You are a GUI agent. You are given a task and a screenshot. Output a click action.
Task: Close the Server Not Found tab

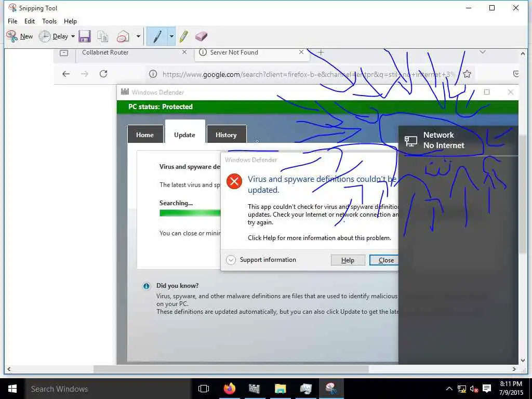301,52
